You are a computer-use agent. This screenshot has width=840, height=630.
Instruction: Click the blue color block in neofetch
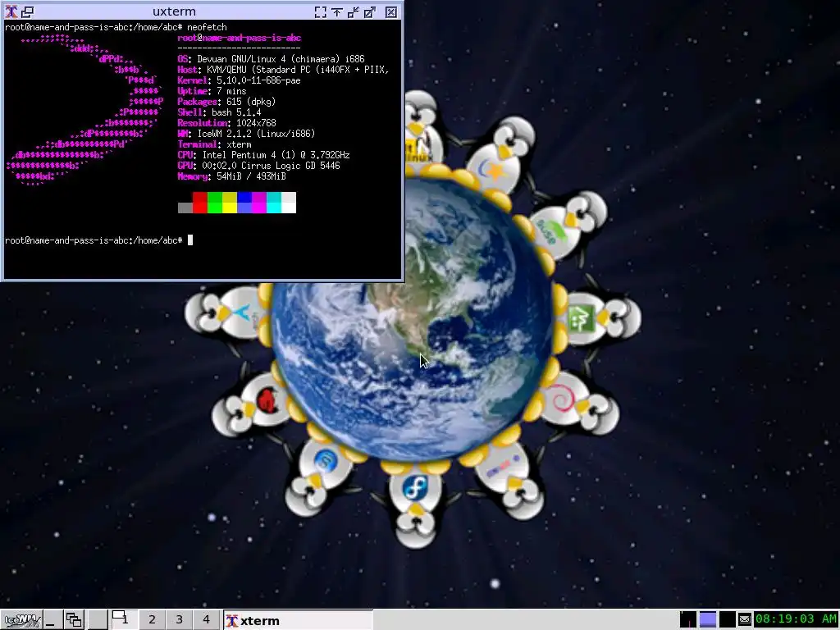coord(244,203)
